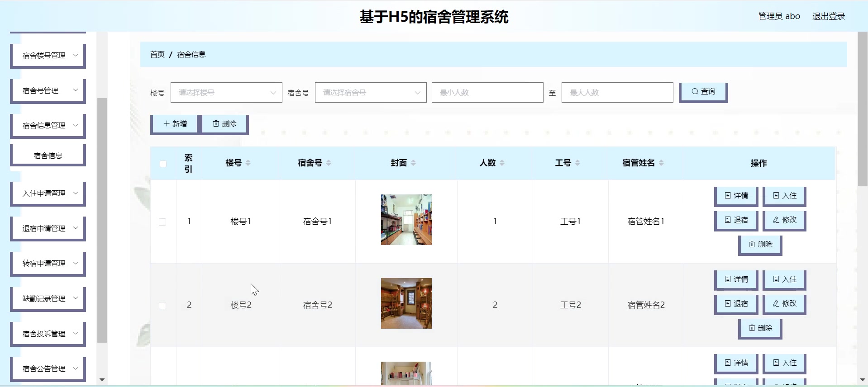Screen dimensions: 868x387
Task: Click 删除 in row 楼号2
Action: 760,328
